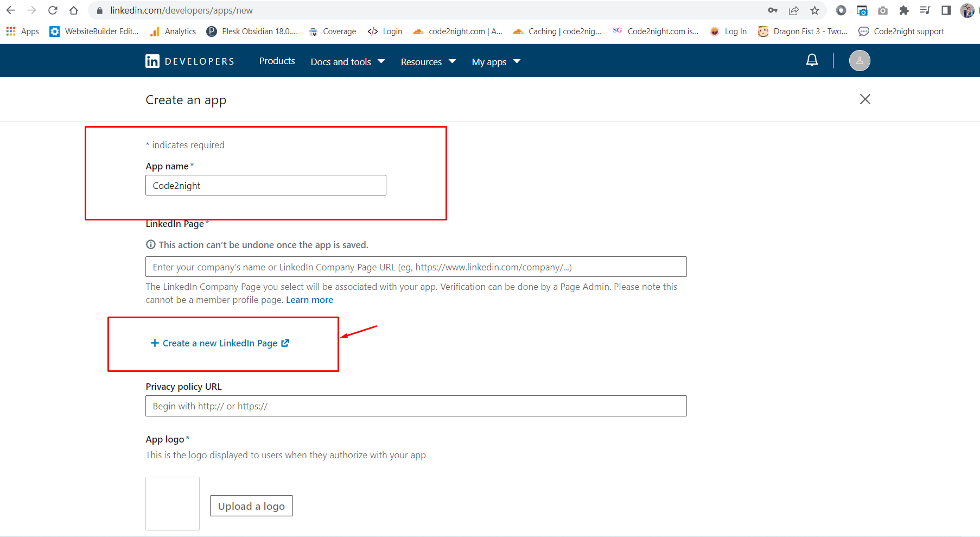Open the Chrome profile avatar
The width and height of the screenshot is (980, 537).
967,10
